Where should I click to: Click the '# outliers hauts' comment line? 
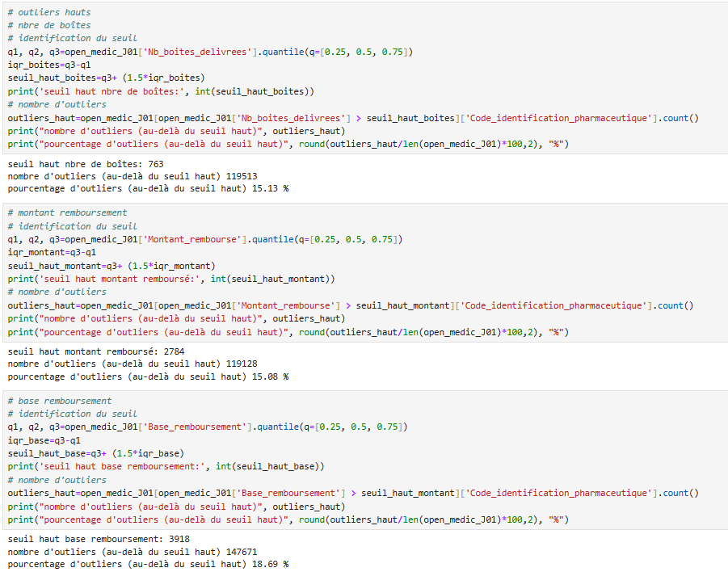tap(49, 12)
